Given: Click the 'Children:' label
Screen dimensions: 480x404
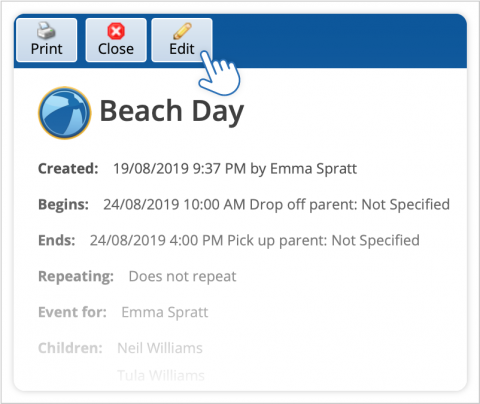Looking at the screenshot, I should pyautogui.click(x=70, y=348).
